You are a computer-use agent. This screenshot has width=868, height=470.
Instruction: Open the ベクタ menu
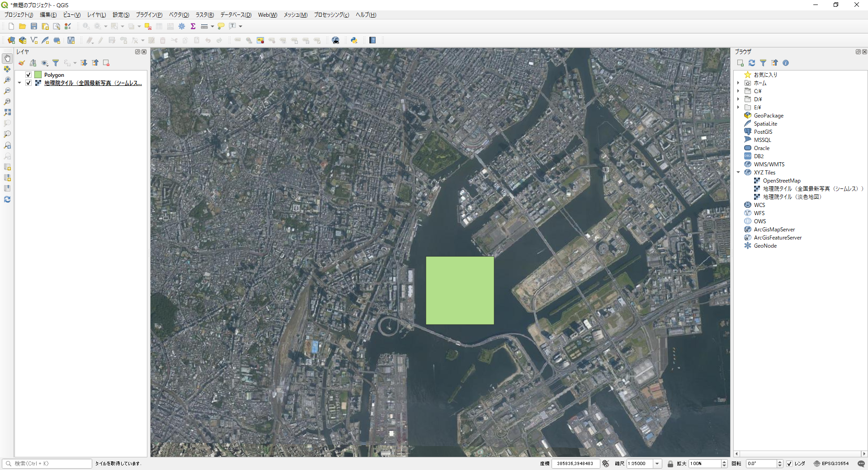(x=179, y=15)
